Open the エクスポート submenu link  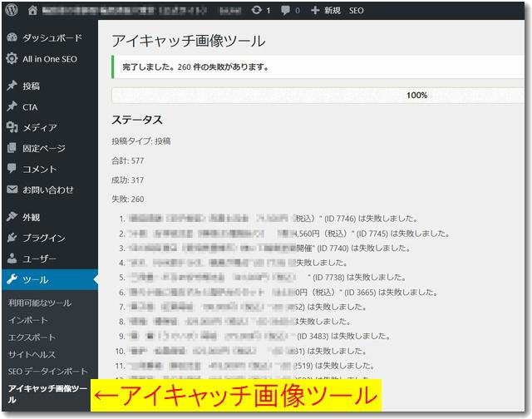click(x=32, y=338)
